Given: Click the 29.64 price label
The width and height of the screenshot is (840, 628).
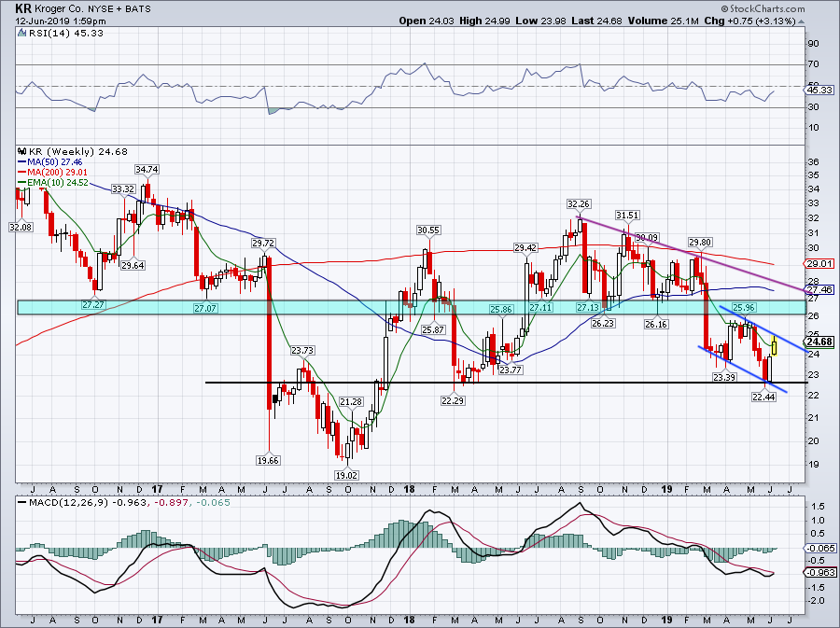Looking at the screenshot, I should [133, 265].
